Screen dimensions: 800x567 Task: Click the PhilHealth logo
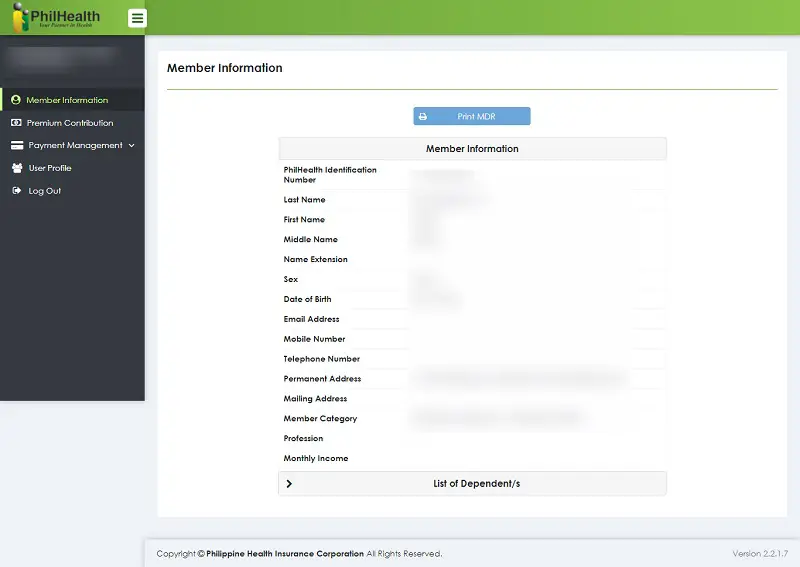pos(56,17)
